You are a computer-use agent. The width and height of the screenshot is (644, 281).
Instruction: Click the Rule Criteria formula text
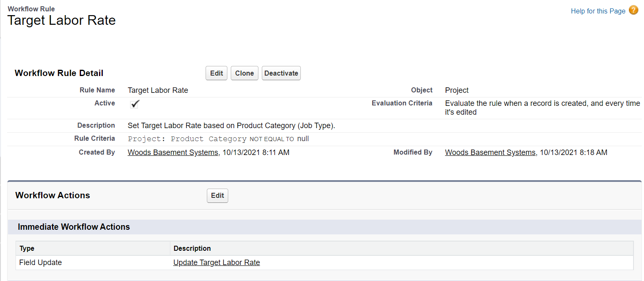pos(218,139)
